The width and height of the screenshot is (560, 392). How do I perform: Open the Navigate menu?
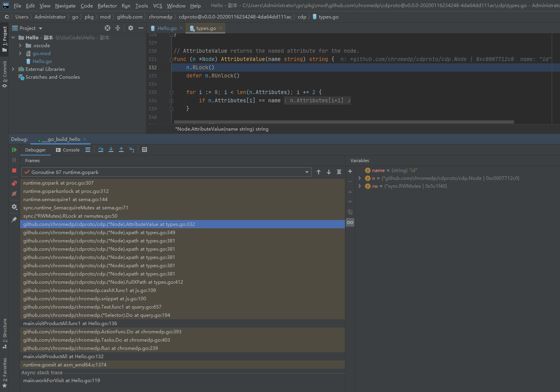click(x=65, y=6)
